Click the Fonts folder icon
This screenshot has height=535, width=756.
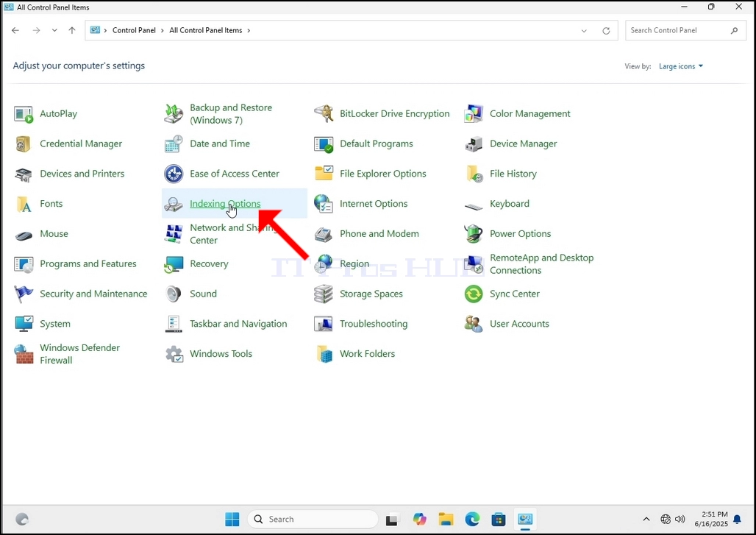pyautogui.click(x=23, y=204)
